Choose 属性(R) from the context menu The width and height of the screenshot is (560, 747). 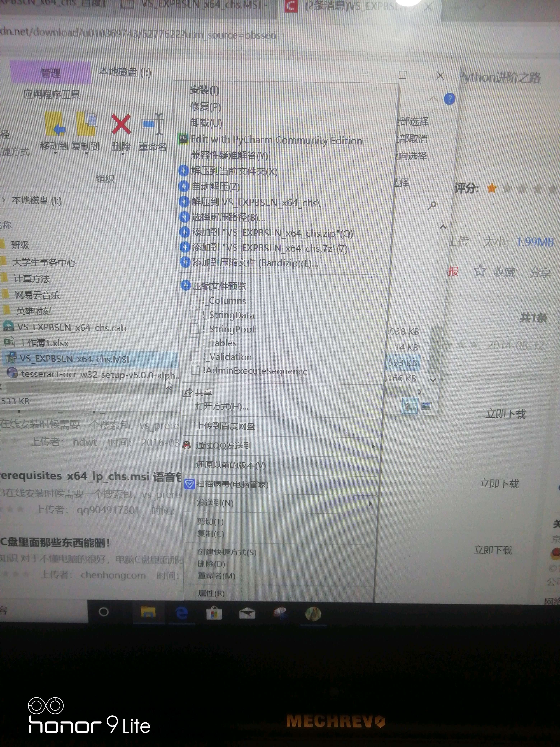[x=211, y=593]
